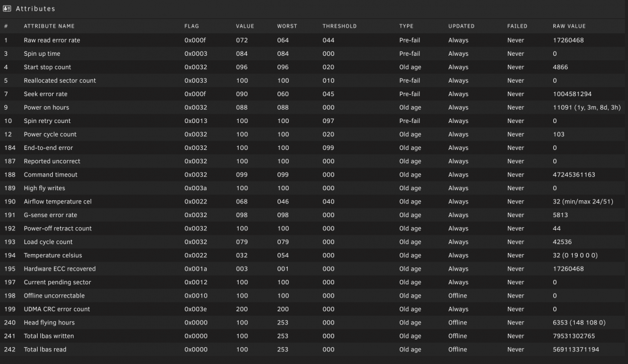Click the TYPE column header

click(406, 26)
